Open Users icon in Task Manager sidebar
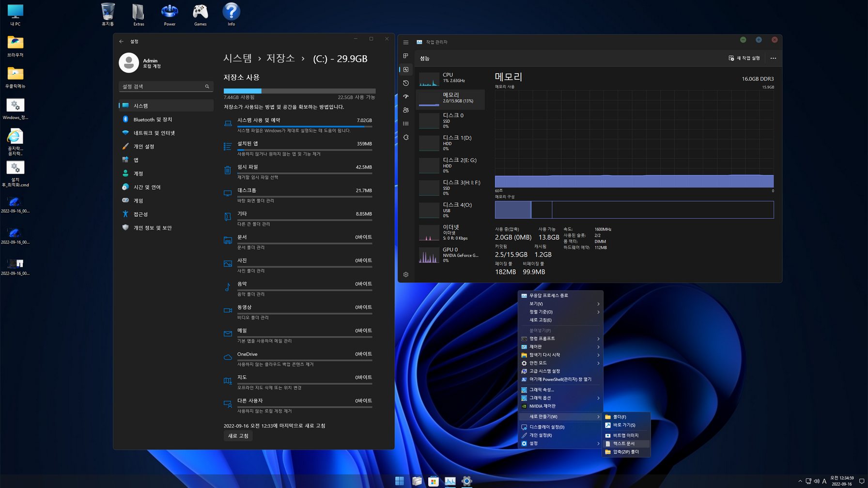 (x=406, y=110)
